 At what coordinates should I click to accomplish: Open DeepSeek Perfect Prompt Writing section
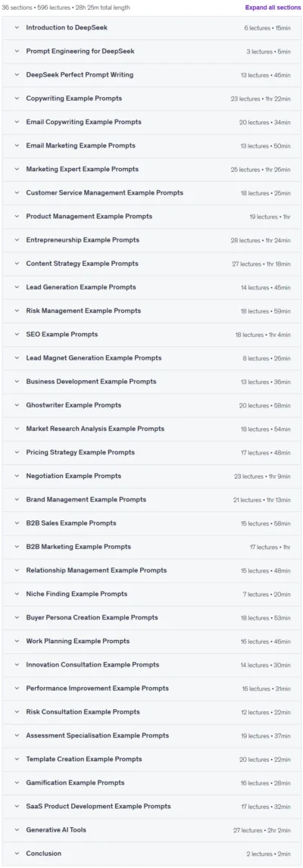(151, 75)
